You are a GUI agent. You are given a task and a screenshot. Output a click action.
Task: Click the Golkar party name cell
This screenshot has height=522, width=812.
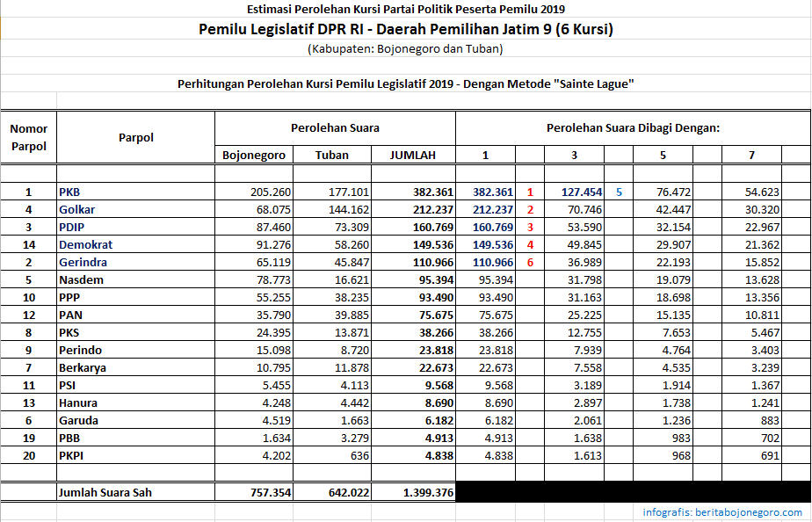coord(135,209)
